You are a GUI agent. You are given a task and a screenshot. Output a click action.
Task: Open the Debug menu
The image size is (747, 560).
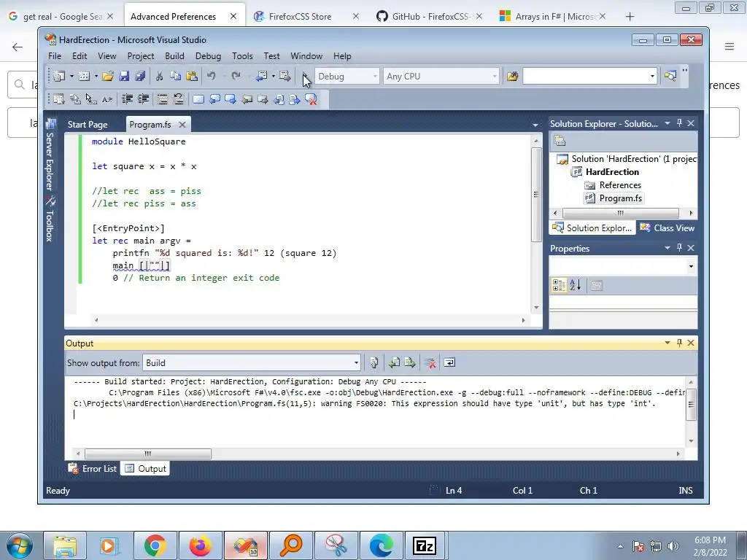click(x=208, y=56)
